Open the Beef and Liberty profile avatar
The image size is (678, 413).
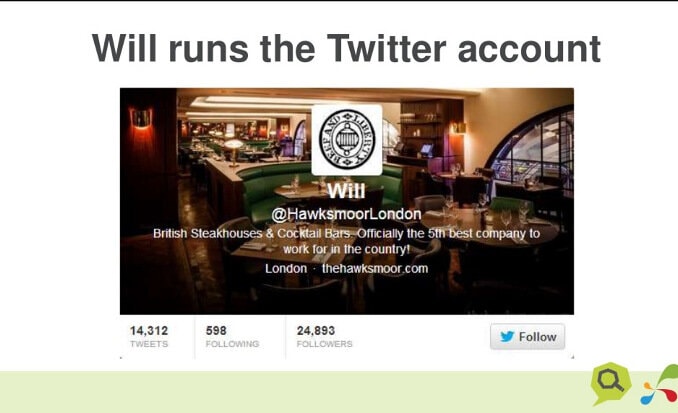tap(347, 140)
